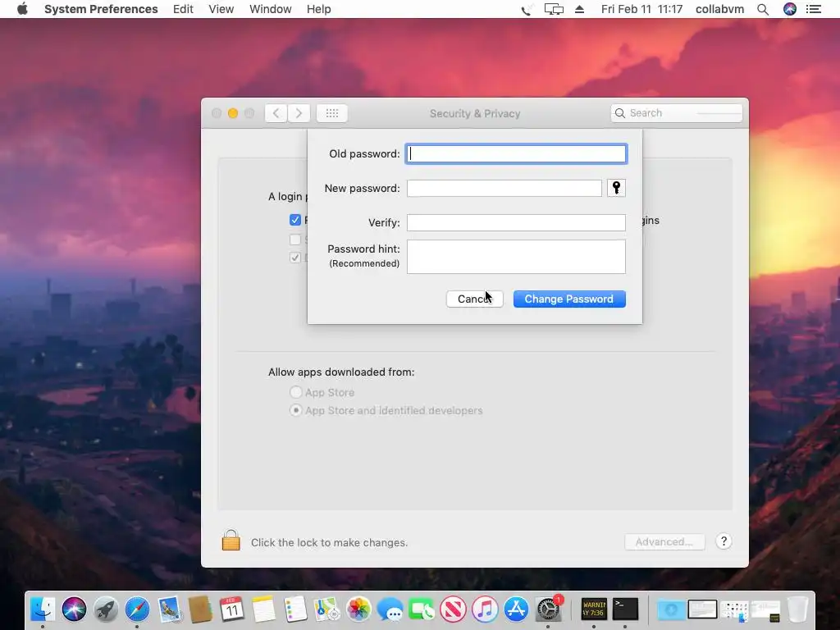Minimize the Security & Privacy window
The image size is (840, 630).
click(x=233, y=113)
